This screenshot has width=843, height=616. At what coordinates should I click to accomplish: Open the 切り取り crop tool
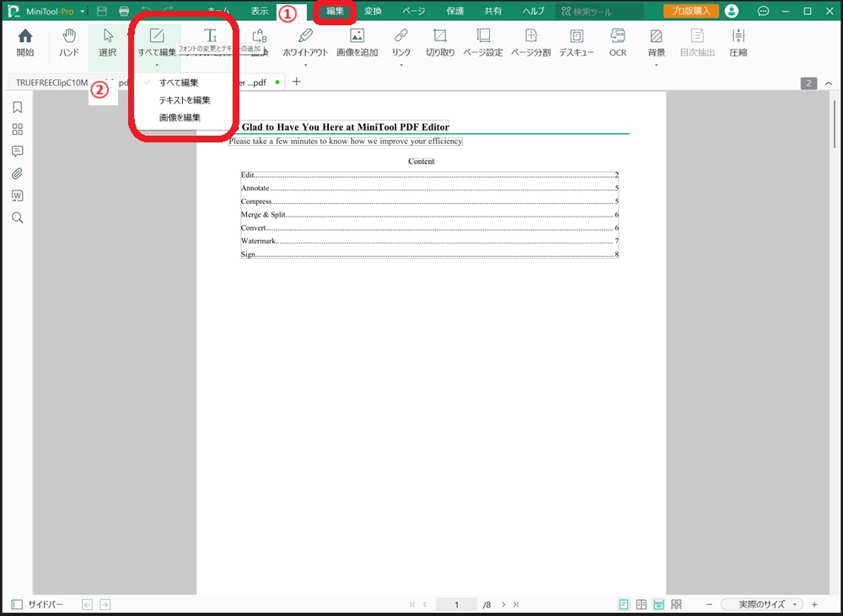coord(440,42)
